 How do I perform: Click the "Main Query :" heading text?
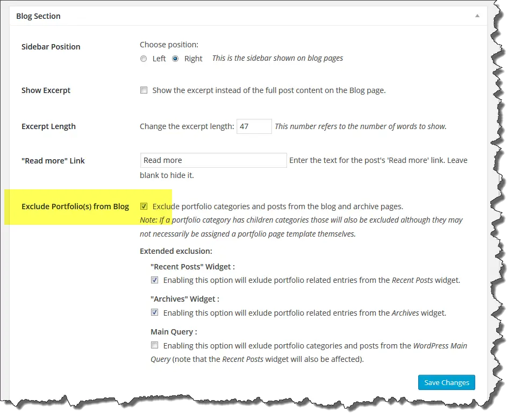(x=174, y=332)
